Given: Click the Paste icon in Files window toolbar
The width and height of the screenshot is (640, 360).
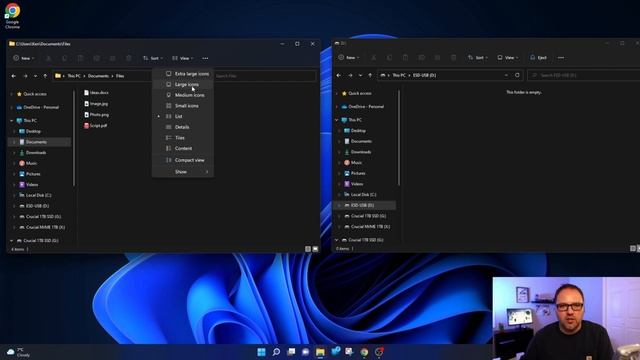Looking at the screenshot, I should pos(80,58).
